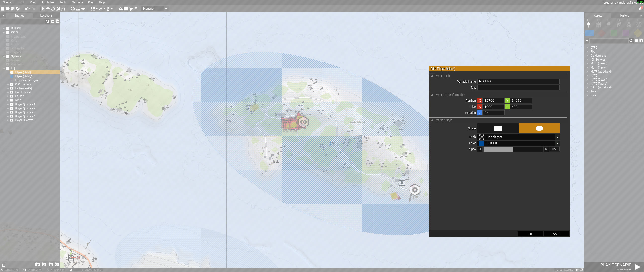Screen dimensions: 644x272
Task: Decrease alpha with left arrow
Action: pyautogui.click(x=480, y=149)
